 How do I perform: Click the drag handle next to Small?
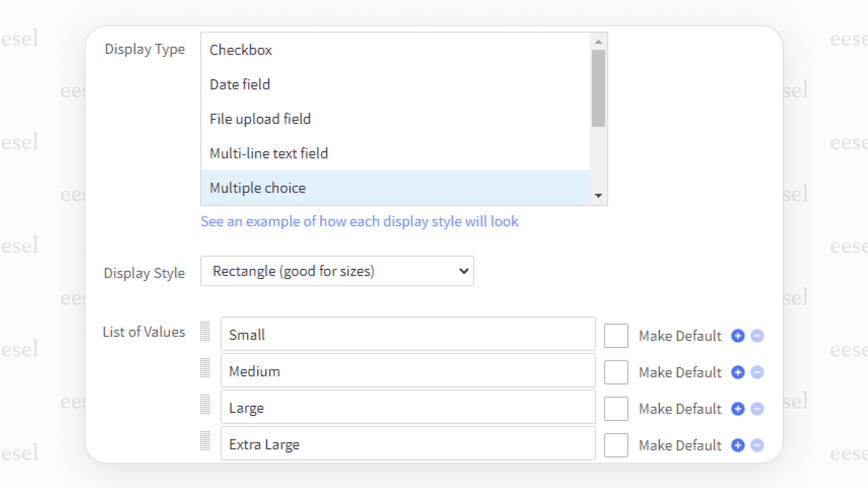[x=205, y=333]
